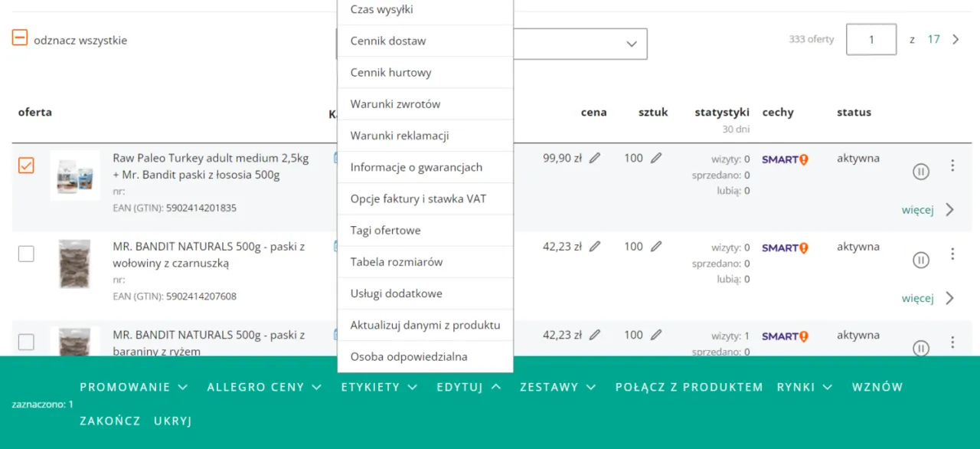Click 'więcej' link on the first offer
This screenshot has width=980, height=449.
(x=917, y=210)
